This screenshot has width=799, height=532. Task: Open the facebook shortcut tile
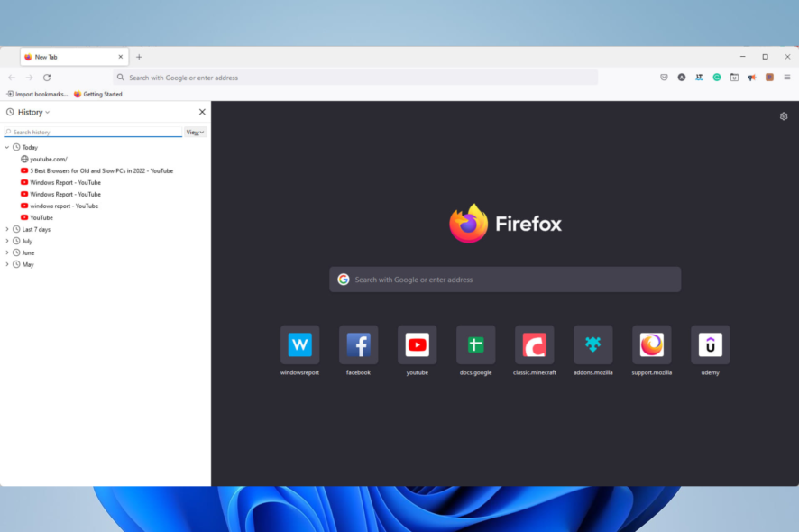pos(358,345)
